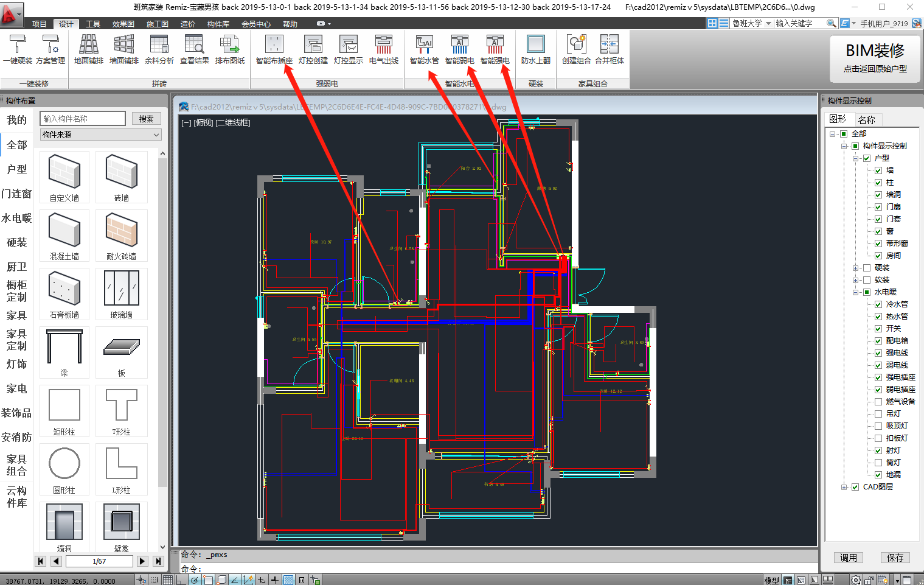This screenshot has width=924, height=585.
Task: Select the 电气出线 tool
Action: click(x=384, y=50)
